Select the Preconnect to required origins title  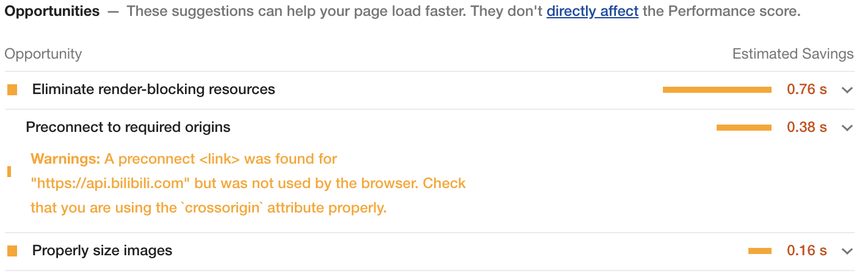pyautogui.click(x=128, y=128)
